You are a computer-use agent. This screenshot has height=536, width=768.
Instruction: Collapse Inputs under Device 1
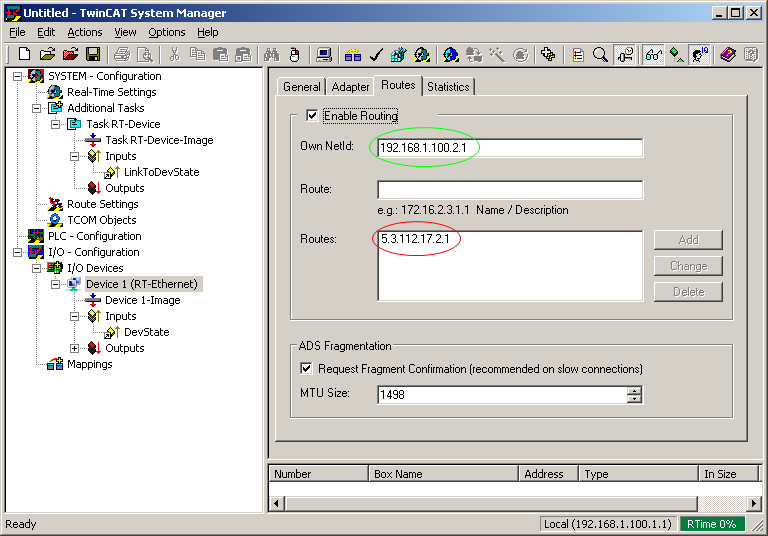click(x=74, y=316)
